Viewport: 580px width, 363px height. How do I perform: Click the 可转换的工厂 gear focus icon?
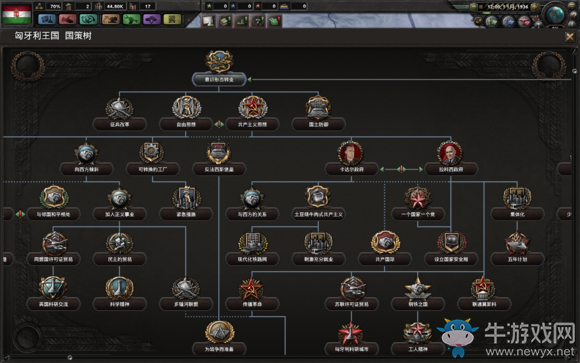[x=152, y=152]
